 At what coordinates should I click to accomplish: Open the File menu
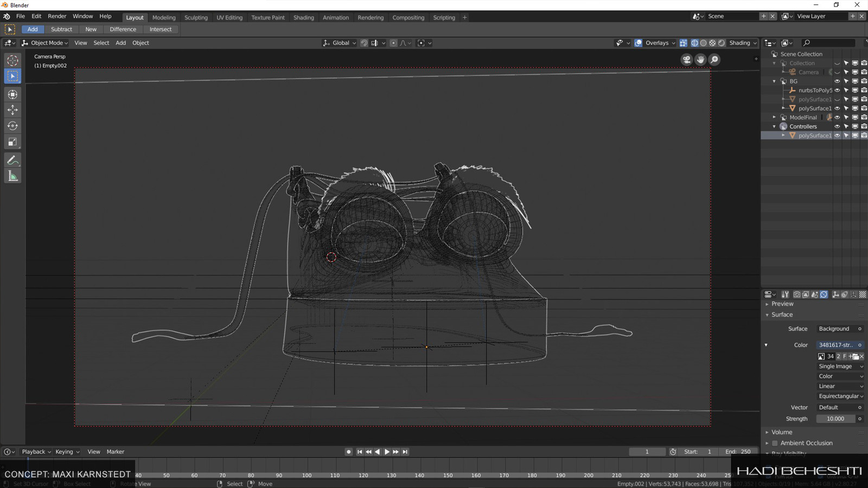pyautogui.click(x=21, y=16)
